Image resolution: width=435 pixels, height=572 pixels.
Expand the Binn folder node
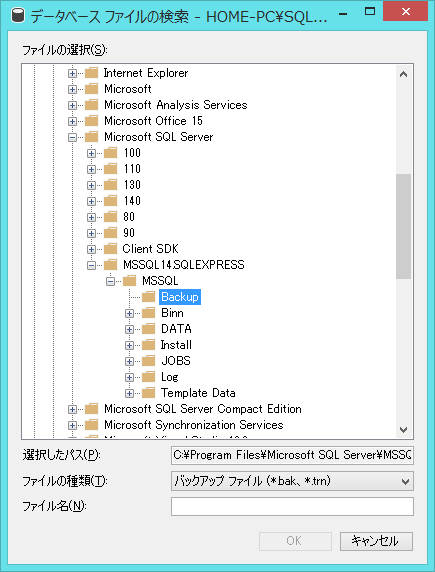point(129,313)
